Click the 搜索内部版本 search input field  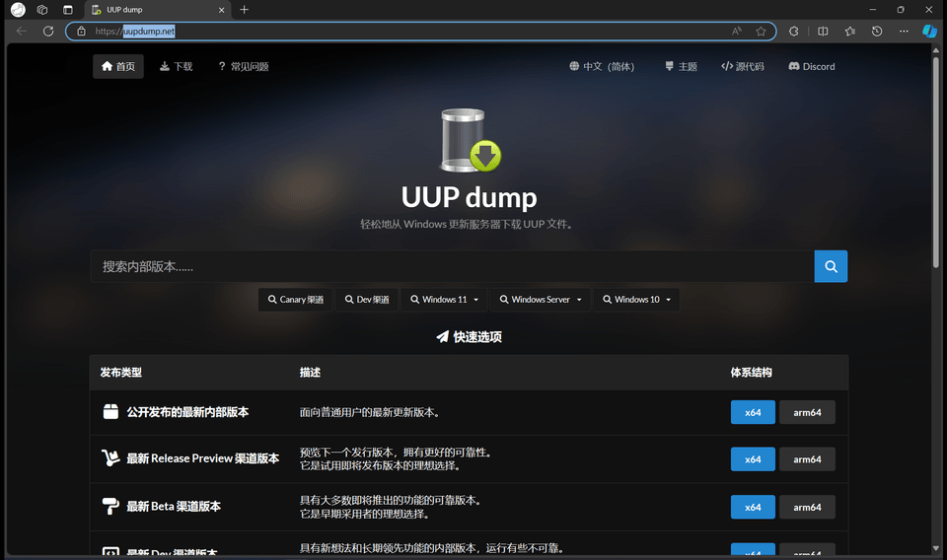point(452,266)
